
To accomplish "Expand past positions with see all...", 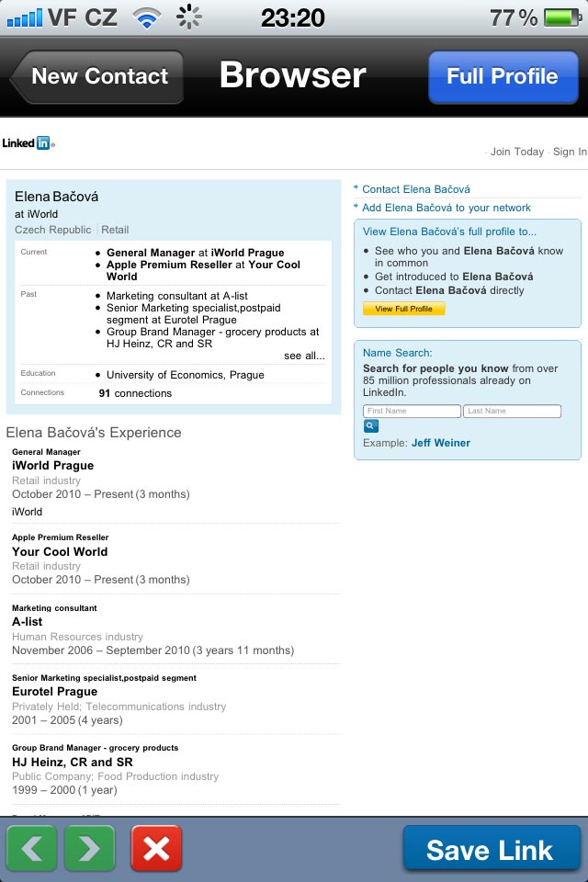I will click(x=304, y=356).
